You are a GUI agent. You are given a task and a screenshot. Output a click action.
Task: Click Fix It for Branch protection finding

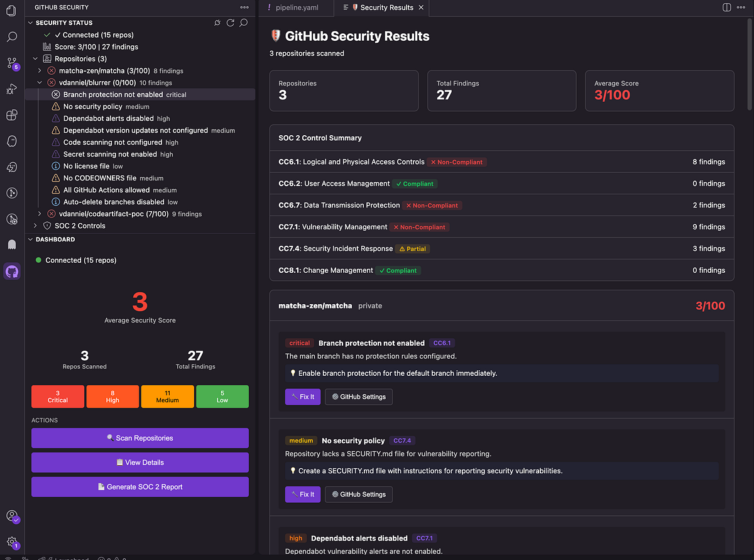(303, 397)
